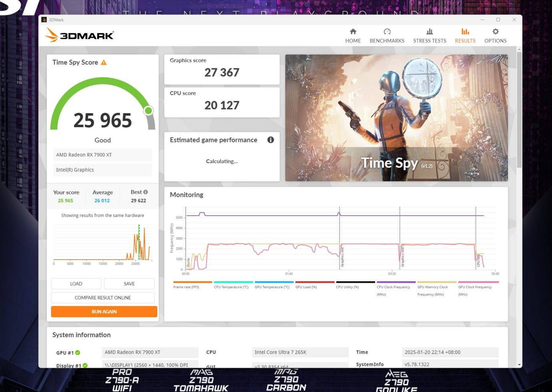
Task: Click the CPU test marker in monitoring chart
Action: pos(478,260)
